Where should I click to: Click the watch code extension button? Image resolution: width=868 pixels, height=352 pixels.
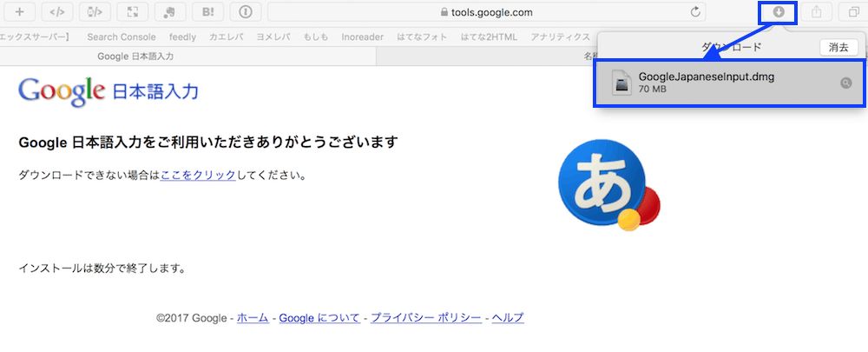click(95, 11)
